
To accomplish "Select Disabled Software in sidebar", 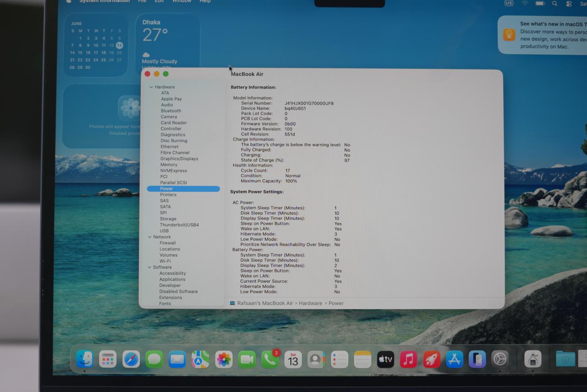I will point(178,291).
